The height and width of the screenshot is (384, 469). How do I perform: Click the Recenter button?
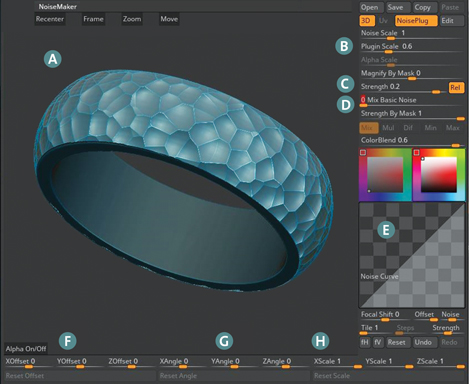click(50, 19)
